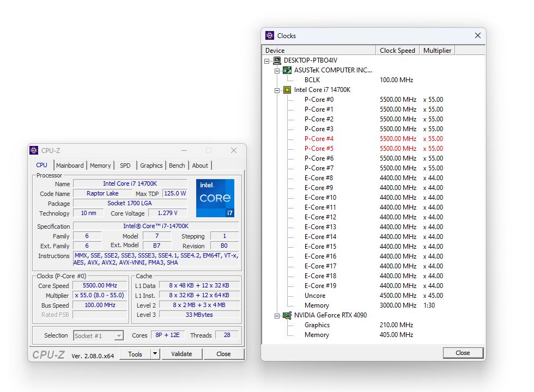Select the GPU Graphics 210.00 MHz row
This screenshot has width=534, height=392.
374,325
